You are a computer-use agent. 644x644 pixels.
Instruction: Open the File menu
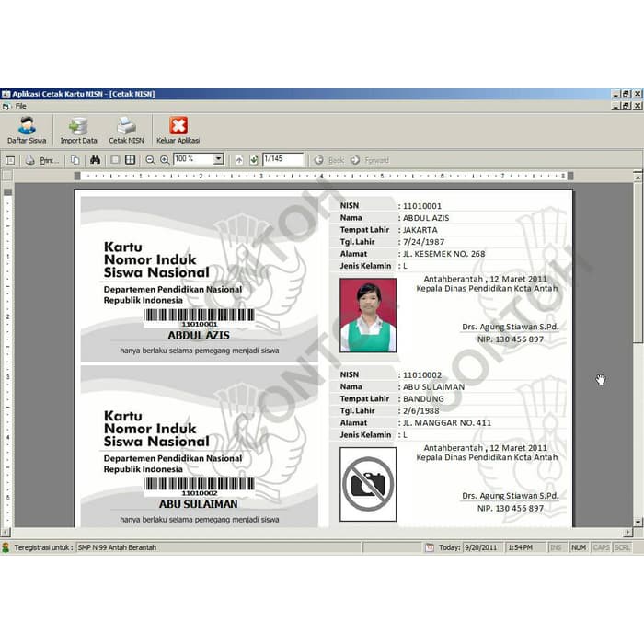point(20,106)
